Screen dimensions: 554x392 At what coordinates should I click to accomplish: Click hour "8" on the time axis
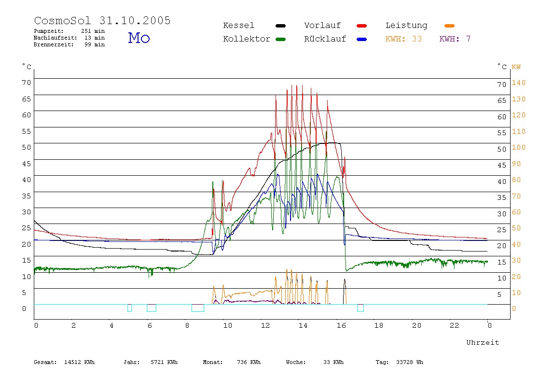pos(187,325)
